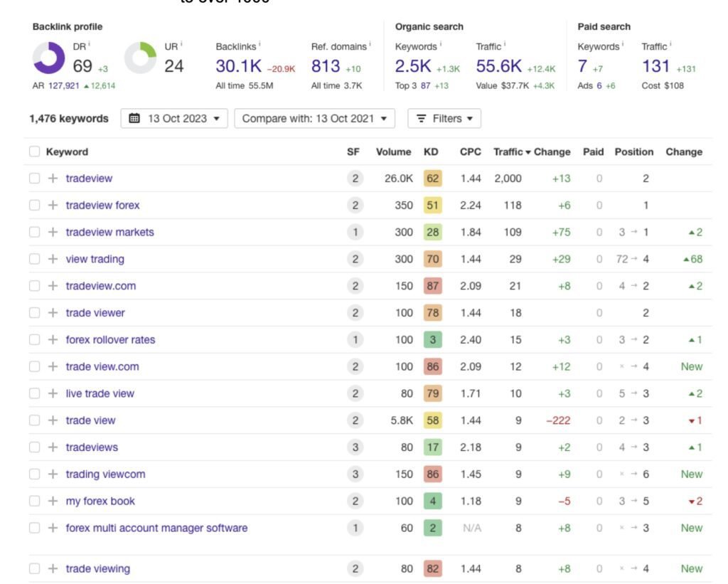The height and width of the screenshot is (584, 728).
Task: Add live trade view via plus icon
Action: pyautogui.click(x=53, y=394)
